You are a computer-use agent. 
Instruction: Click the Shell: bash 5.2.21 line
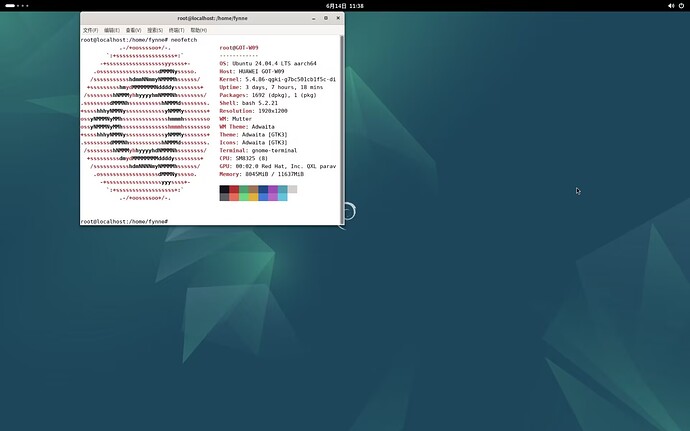249,103
